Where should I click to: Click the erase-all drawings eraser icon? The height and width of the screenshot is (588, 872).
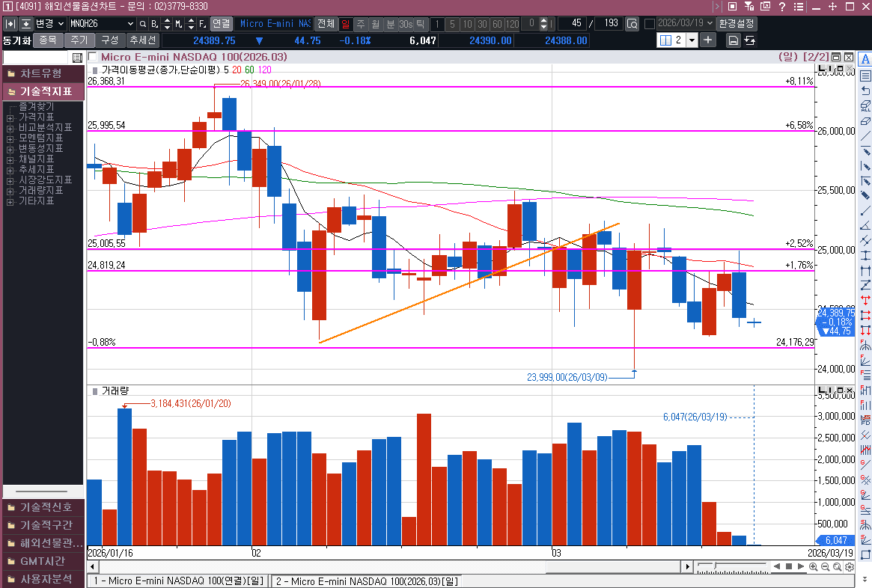[x=865, y=105]
